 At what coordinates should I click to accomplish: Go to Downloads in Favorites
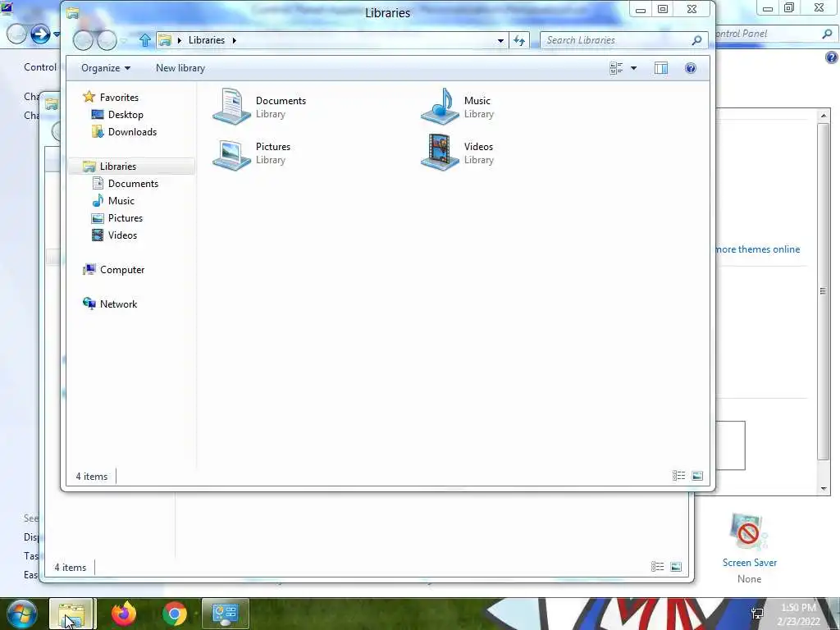pyautogui.click(x=132, y=132)
